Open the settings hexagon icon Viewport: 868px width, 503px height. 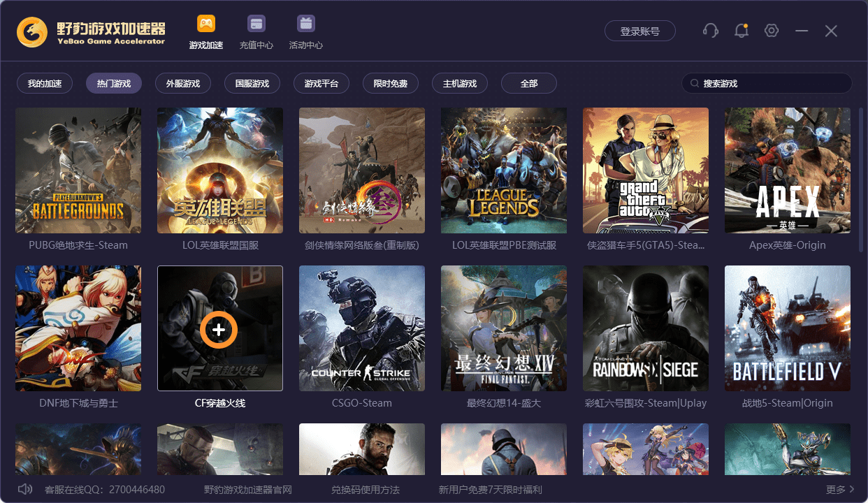tap(771, 31)
